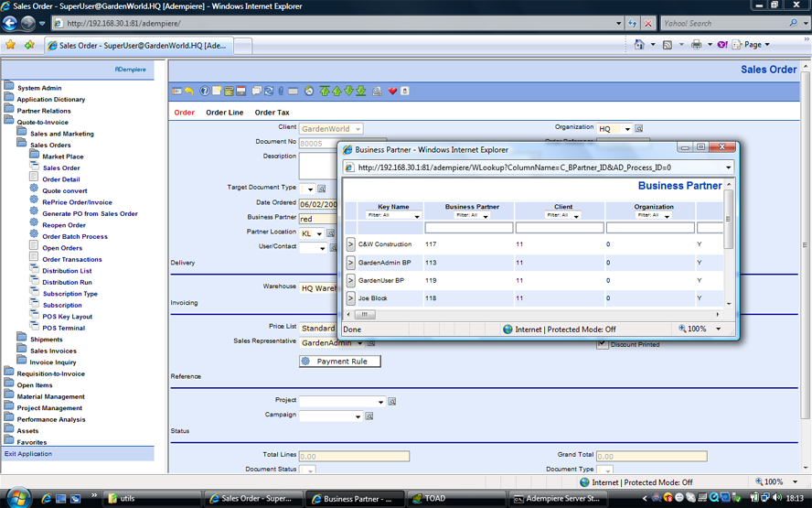812x508 pixels.
Task: Click the Windows Start button
Action: (19, 498)
